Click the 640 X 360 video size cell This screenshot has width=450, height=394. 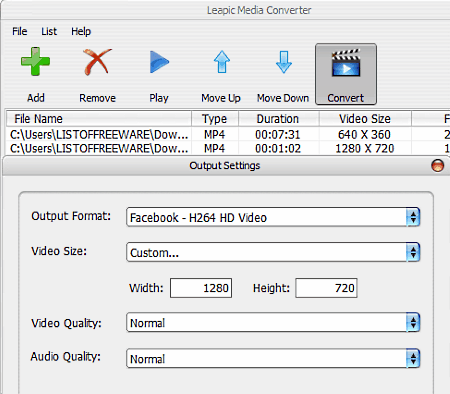click(x=364, y=134)
